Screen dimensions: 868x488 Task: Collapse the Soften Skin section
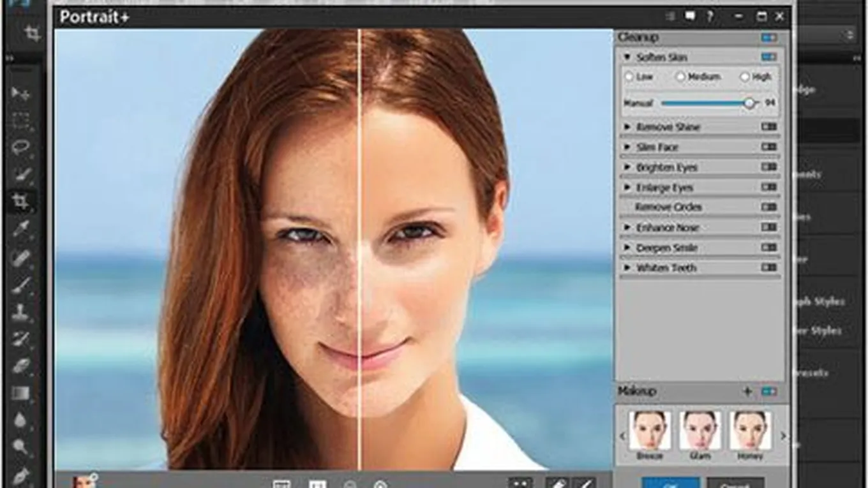pos(627,57)
